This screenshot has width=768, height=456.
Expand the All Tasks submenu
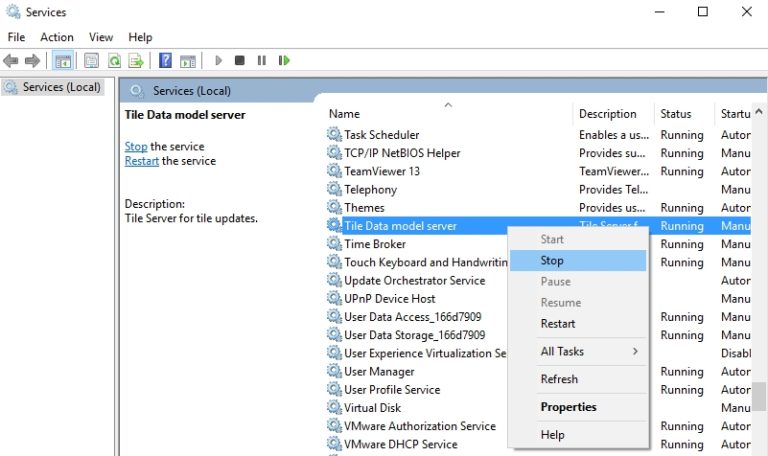tap(577, 352)
